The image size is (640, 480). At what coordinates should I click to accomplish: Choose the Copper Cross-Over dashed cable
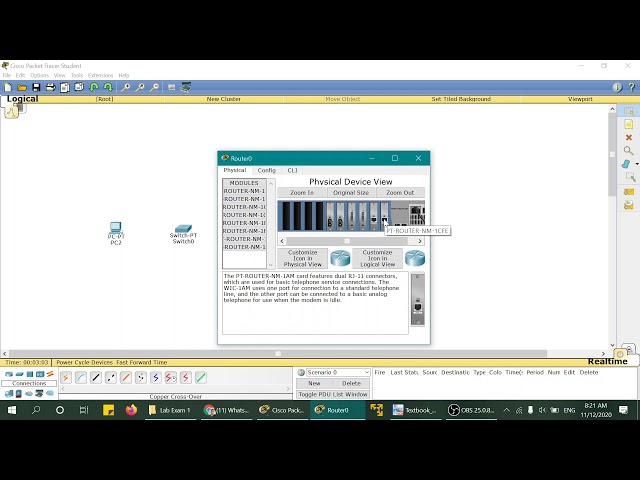111,378
